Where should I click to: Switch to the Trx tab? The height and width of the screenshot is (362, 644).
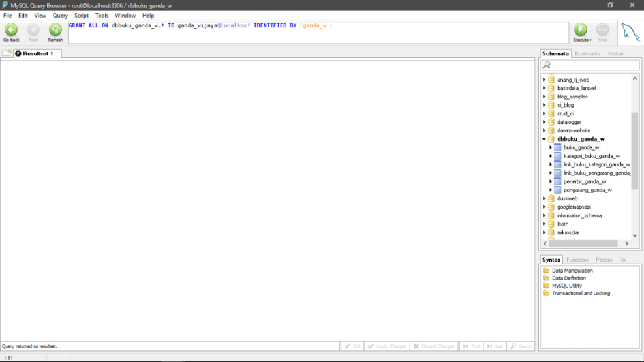pyautogui.click(x=622, y=260)
